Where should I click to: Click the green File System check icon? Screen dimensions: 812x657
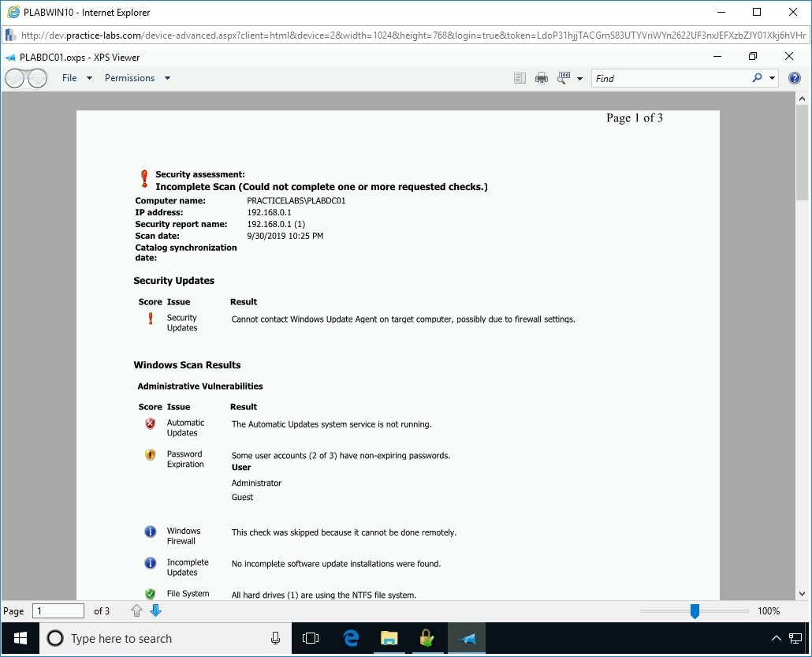pos(150,594)
